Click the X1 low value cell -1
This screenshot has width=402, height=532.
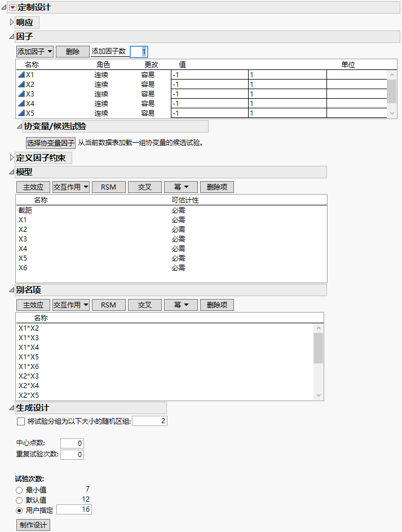[x=210, y=74]
